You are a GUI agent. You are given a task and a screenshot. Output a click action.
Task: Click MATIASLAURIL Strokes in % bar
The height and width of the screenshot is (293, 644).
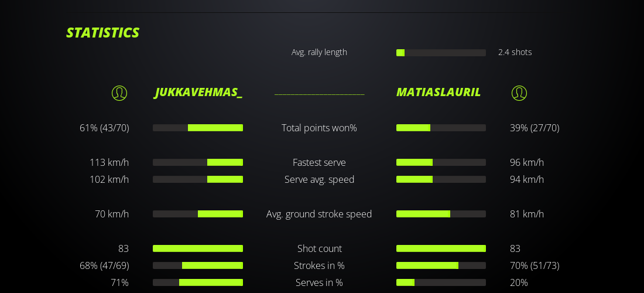(441, 265)
